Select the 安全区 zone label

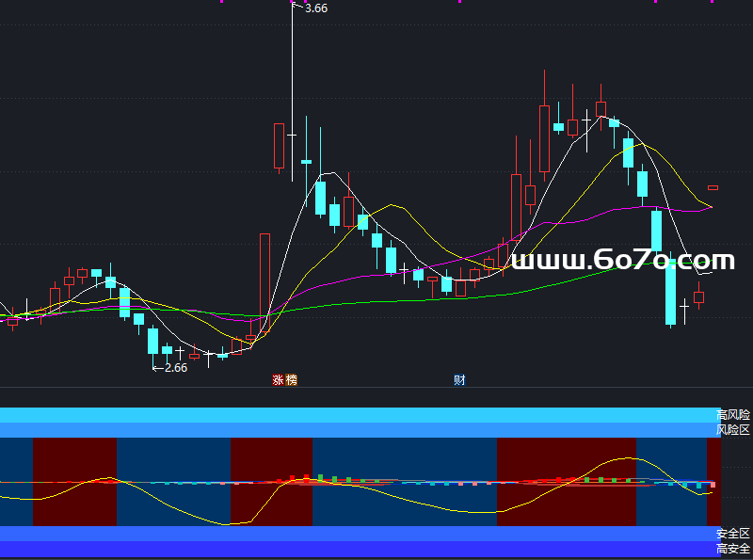(733, 534)
